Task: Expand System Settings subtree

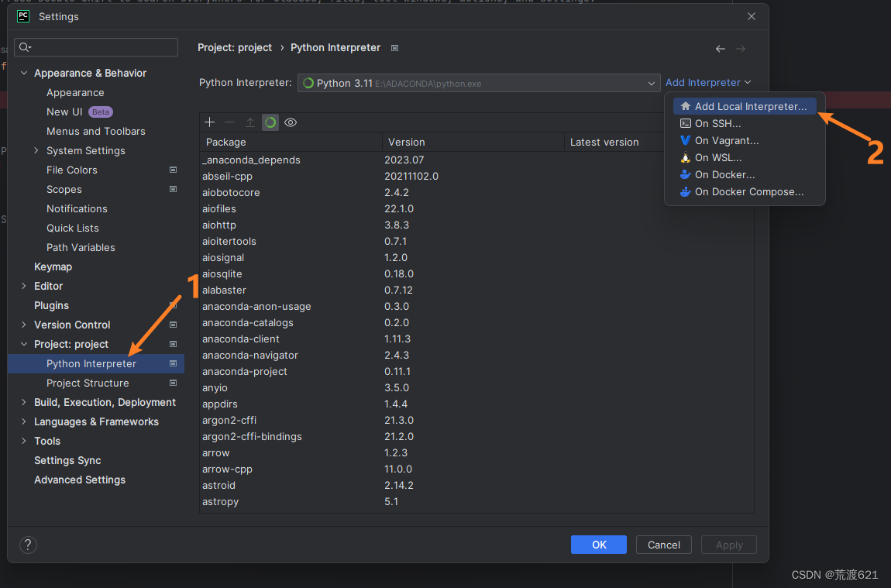Action: (36, 150)
